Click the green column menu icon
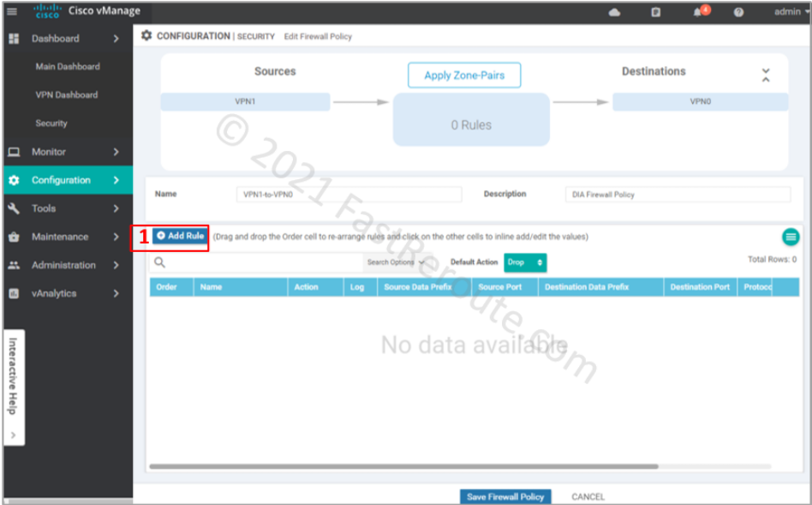This screenshot has width=812, height=505. (791, 237)
